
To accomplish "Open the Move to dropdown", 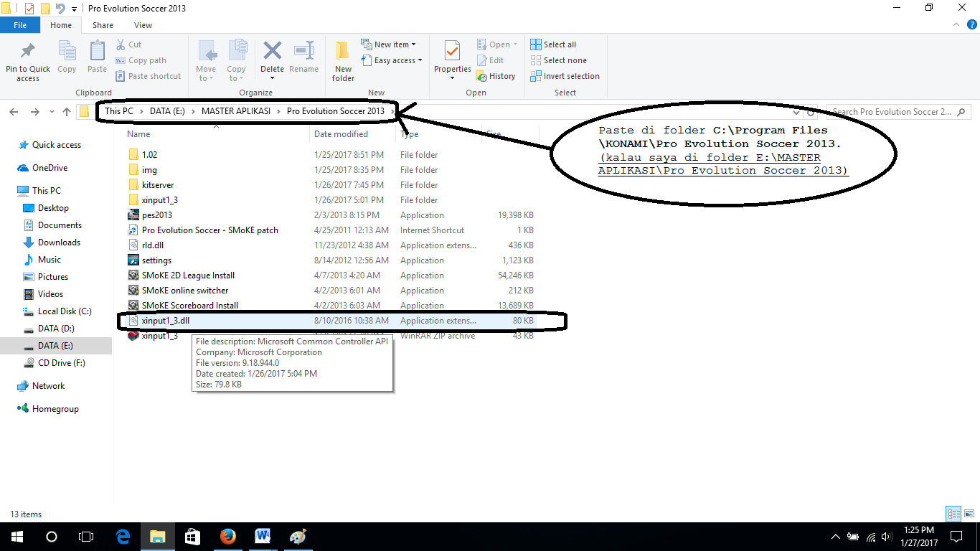I will 206,61.
